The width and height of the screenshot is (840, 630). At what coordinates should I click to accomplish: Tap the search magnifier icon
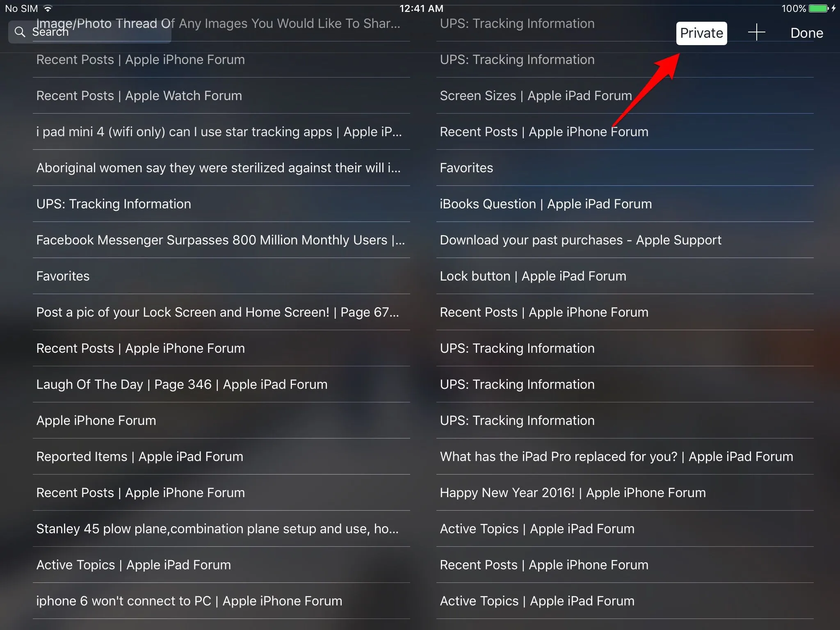[x=20, y=32]
